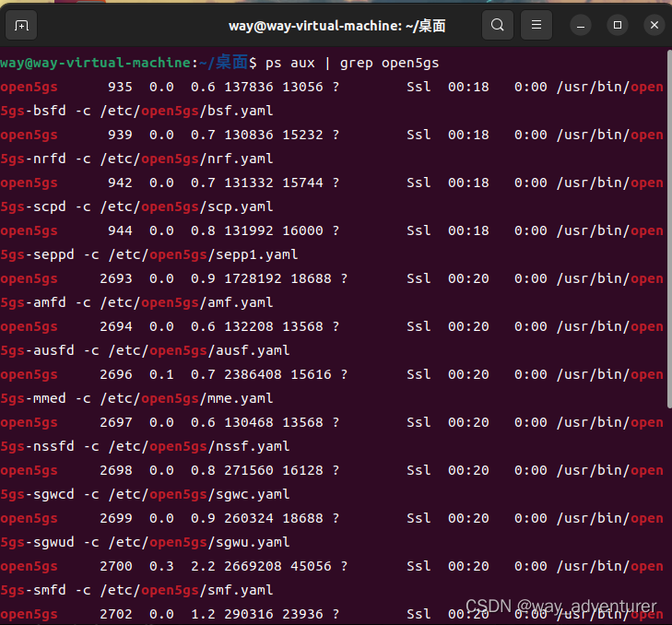Click PID 2696 in process list

pyautogui.click(x=116, y=375)
